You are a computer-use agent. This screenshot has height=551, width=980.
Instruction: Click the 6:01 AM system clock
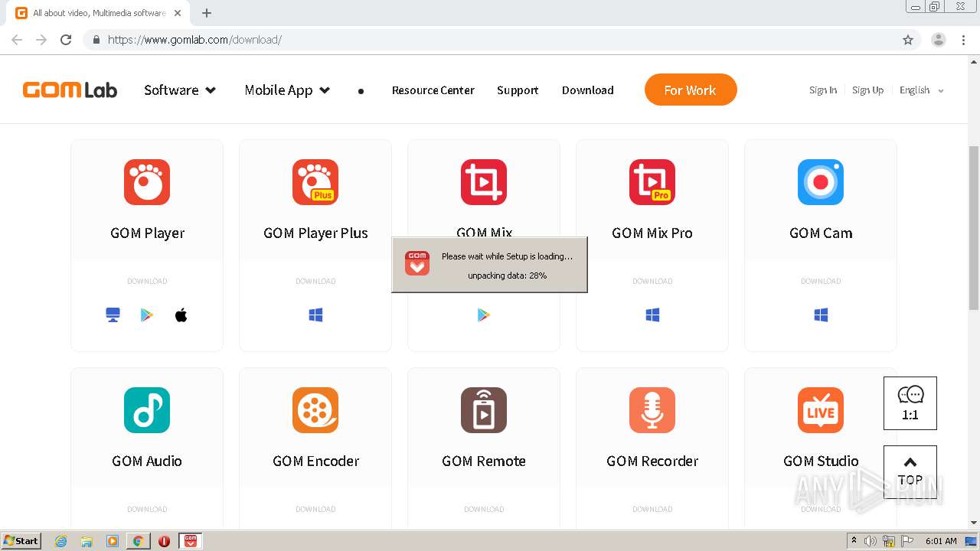pyautogui.click(x=941, y=541)
